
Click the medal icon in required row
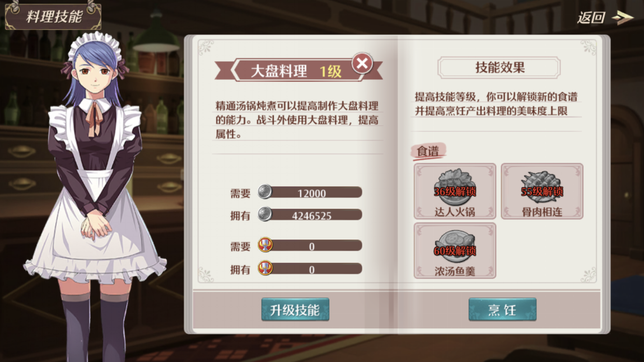265,245
